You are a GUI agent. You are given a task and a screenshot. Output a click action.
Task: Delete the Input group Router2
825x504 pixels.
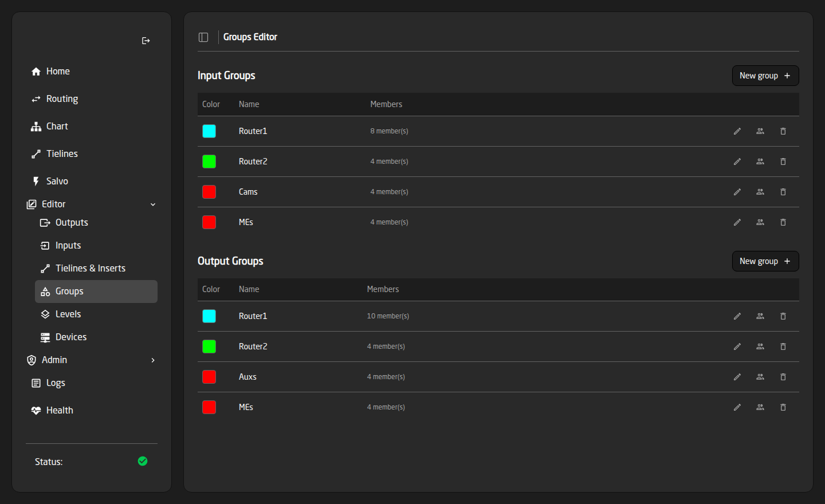click(783, 162)
